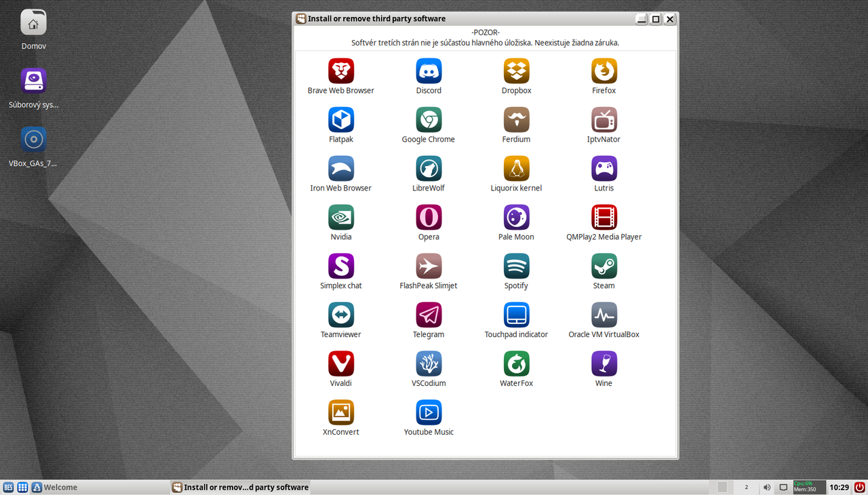Select the XnConvert icon
Viewport: 868px width, 495px height.
coord(341,412)
